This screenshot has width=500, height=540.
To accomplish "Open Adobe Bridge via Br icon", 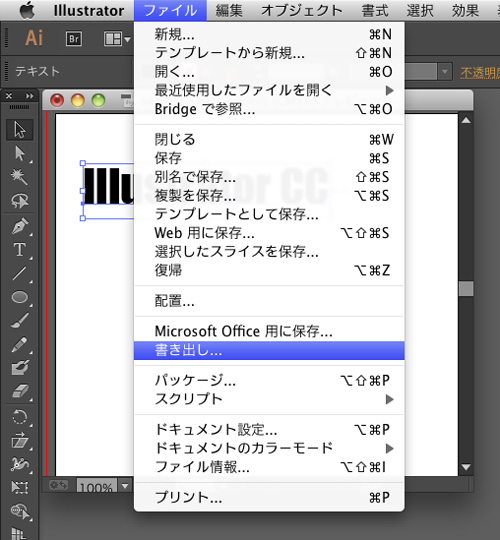I will point(74,39).
